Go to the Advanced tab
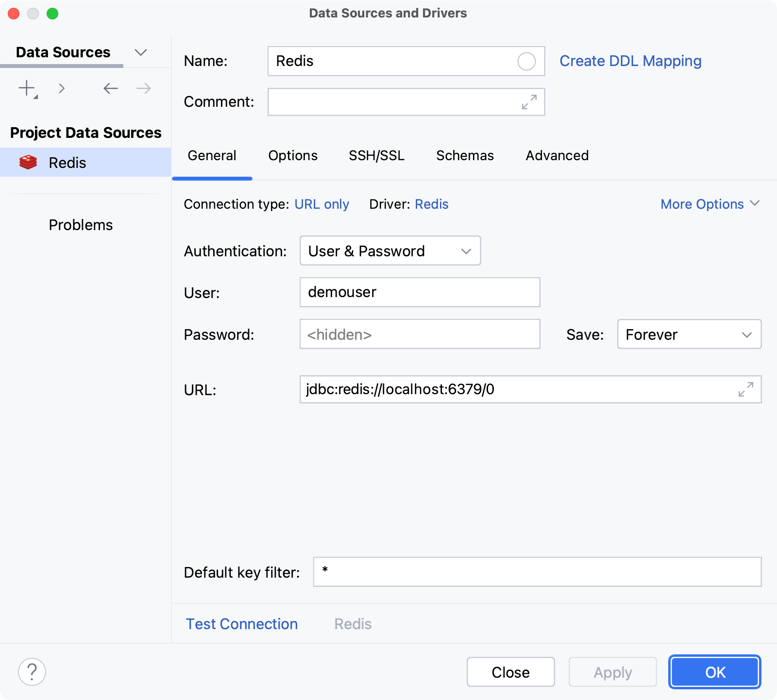Screen dimensions: 777x700 pos(557,156)
